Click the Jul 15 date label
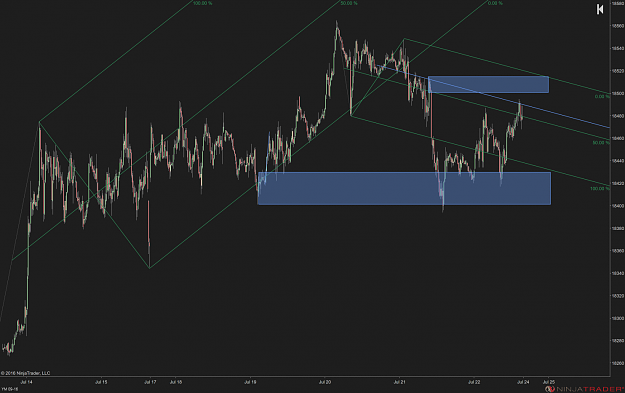Screen dimensions: 625x393 (101, 382)
